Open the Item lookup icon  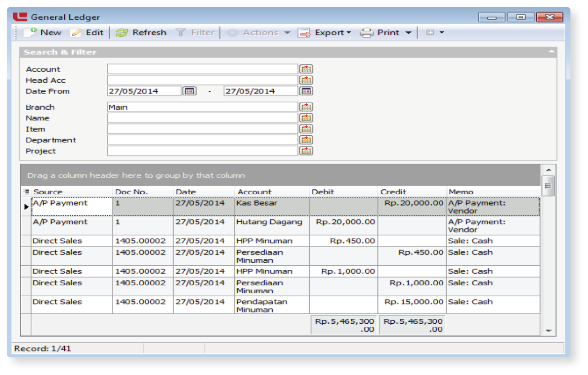coord(306,129)
